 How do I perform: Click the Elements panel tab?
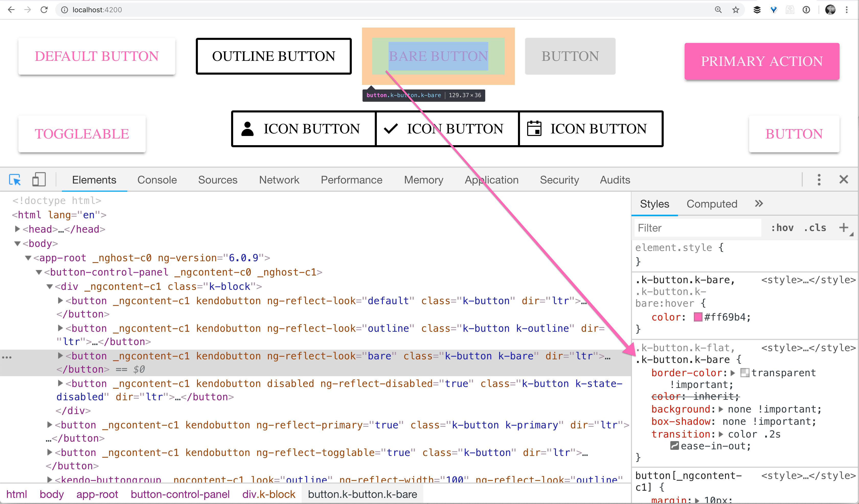coord(94,179)
